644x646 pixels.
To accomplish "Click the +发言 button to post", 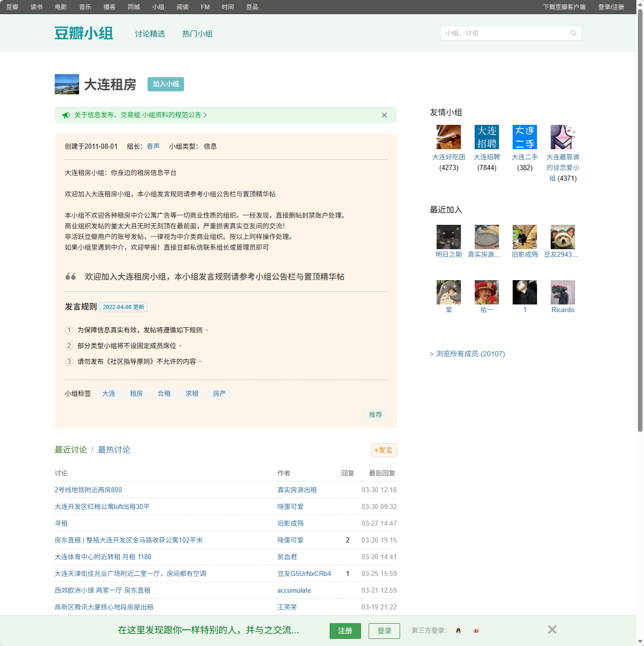I will coord(384,450).
